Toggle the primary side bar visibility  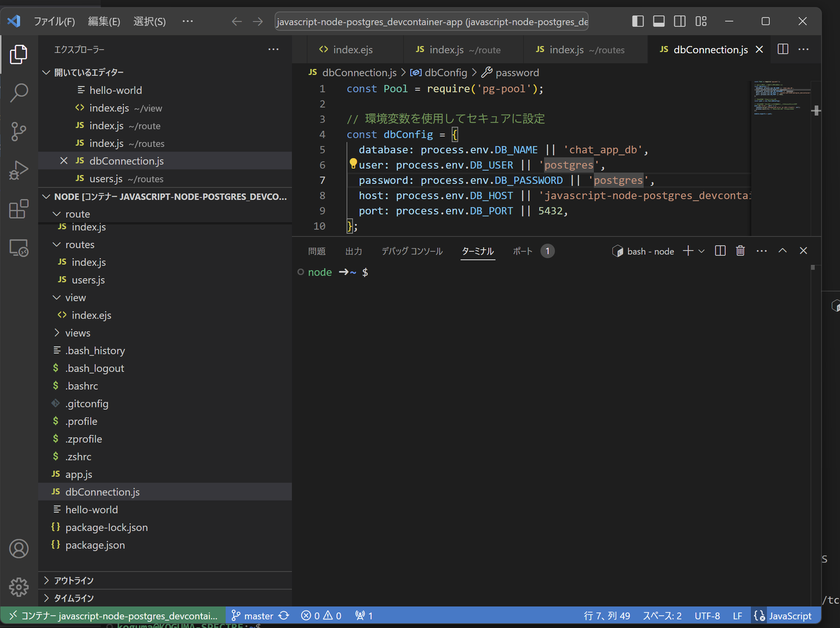tap(638, 22)
